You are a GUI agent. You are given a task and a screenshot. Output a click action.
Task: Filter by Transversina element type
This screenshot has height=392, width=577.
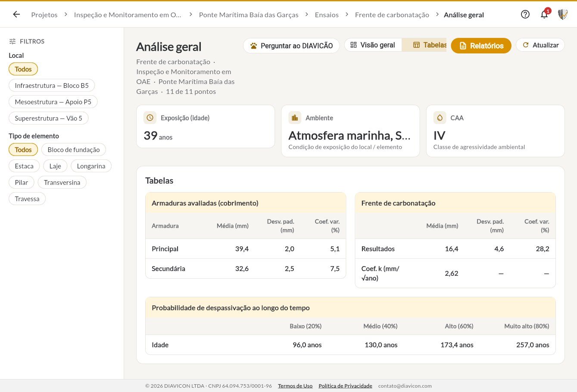pyautogui.click(x=62, y=182)
